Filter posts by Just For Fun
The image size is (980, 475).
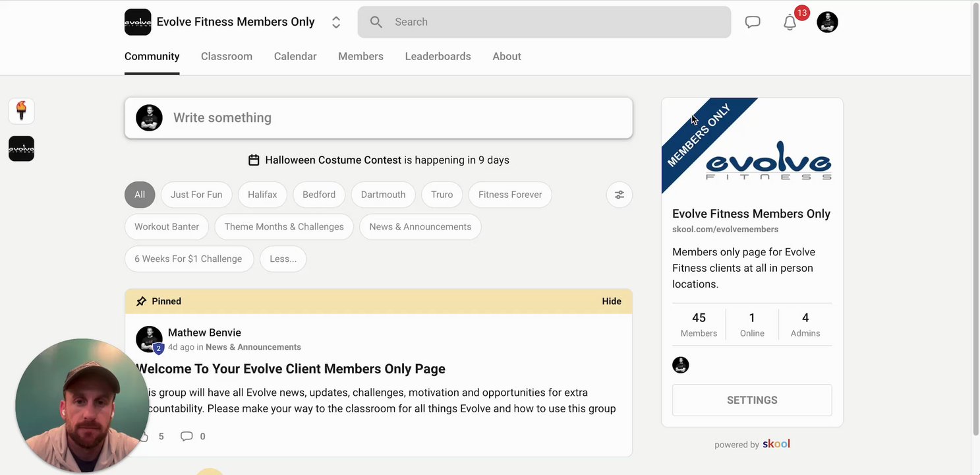point(196,195)
